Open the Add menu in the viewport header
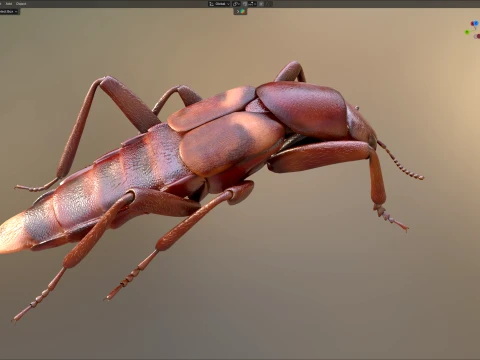 (9, 4)
